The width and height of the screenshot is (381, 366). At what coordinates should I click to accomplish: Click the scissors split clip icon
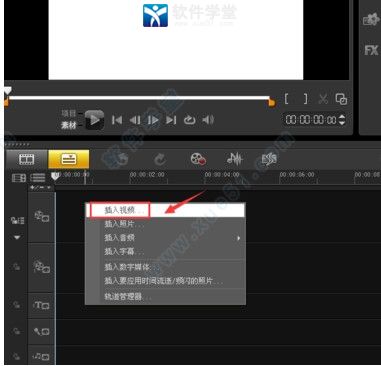[323, 99]
